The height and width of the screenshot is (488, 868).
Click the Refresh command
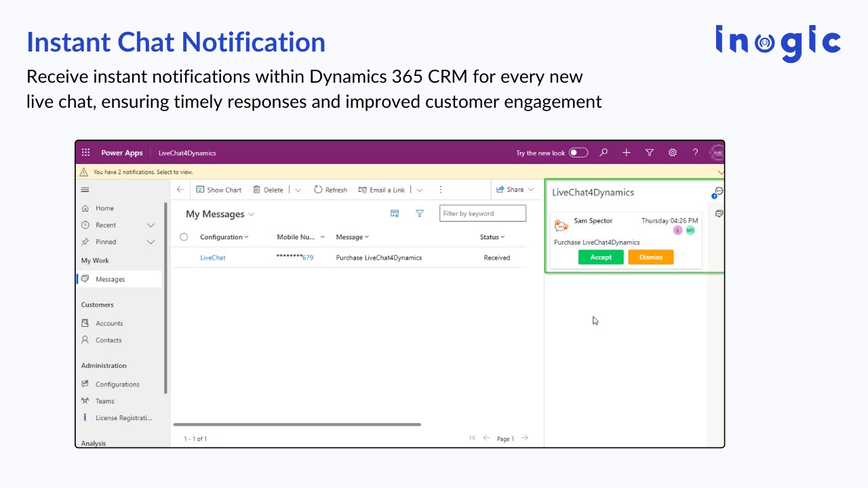coord(330,190)
